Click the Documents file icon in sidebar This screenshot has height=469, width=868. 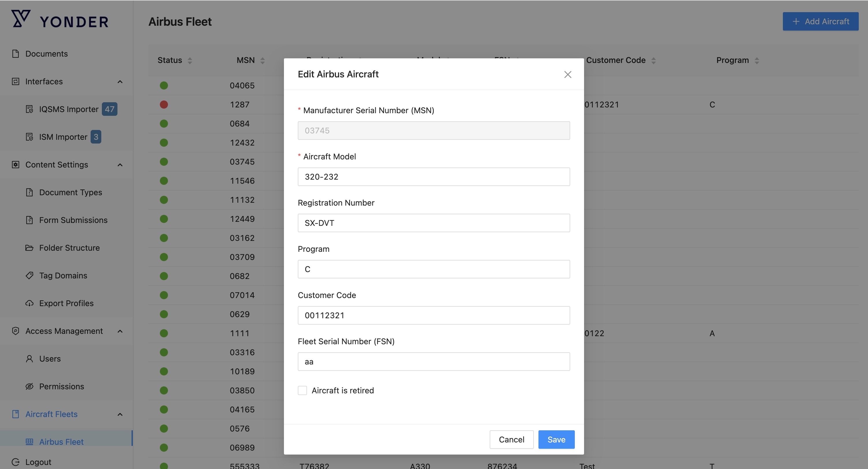coord(16,54)
